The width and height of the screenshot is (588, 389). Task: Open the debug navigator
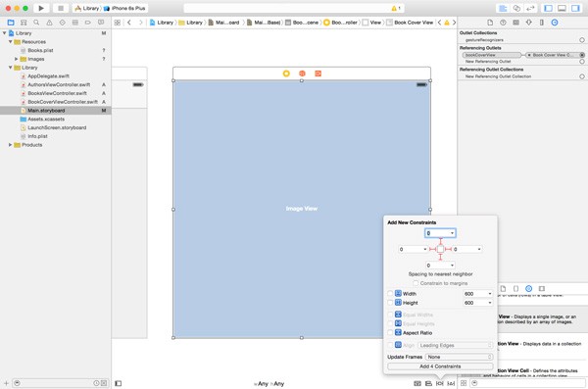tap(75, 23)
